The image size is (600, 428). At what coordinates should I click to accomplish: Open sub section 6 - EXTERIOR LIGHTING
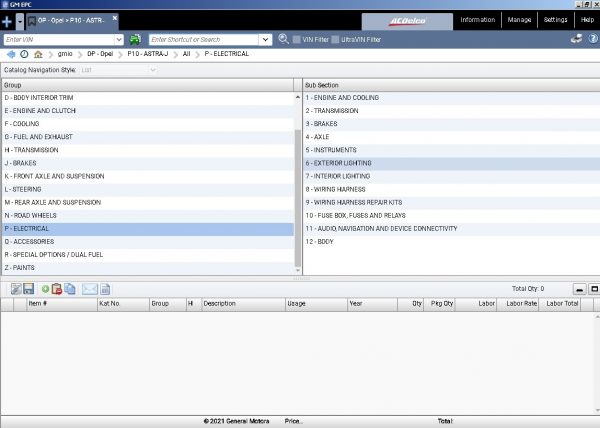452,163
